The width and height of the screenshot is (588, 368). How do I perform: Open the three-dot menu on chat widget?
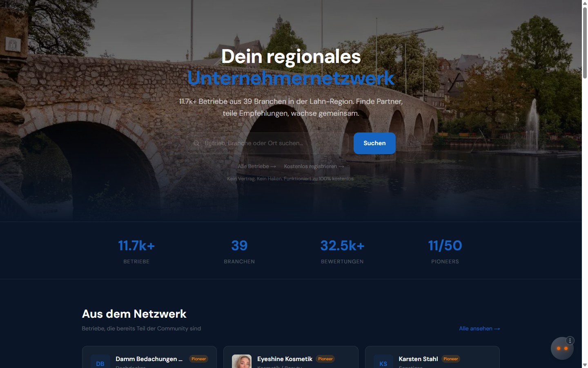(x=570, y=341)
